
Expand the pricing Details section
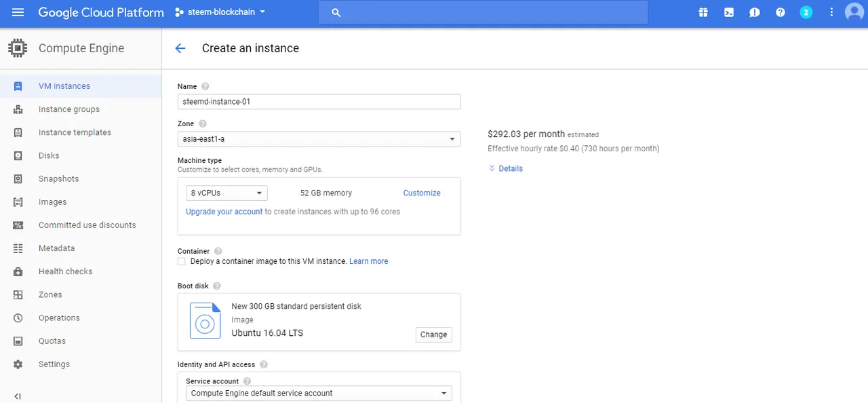point(506,168)
